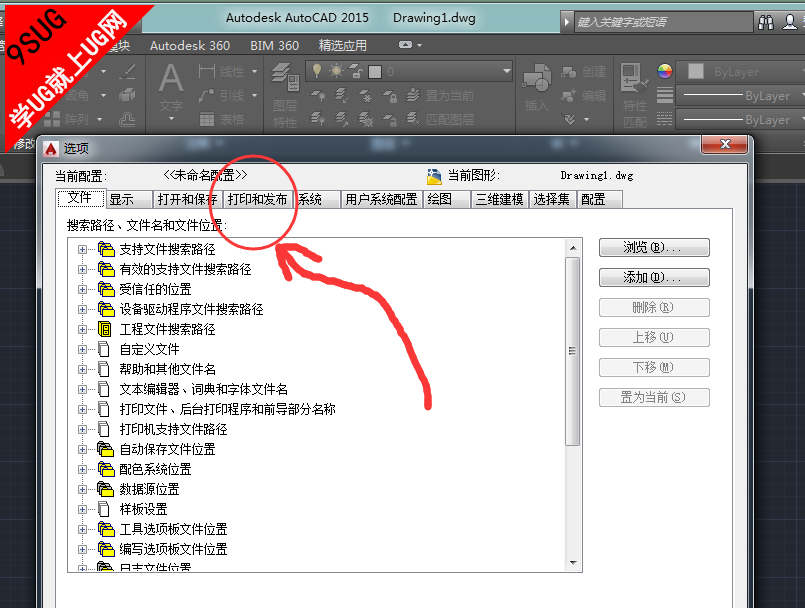Open the 用户系统配置 tab
The width and height of the screenshot is (805, 608).
click(x=381, y=199)
